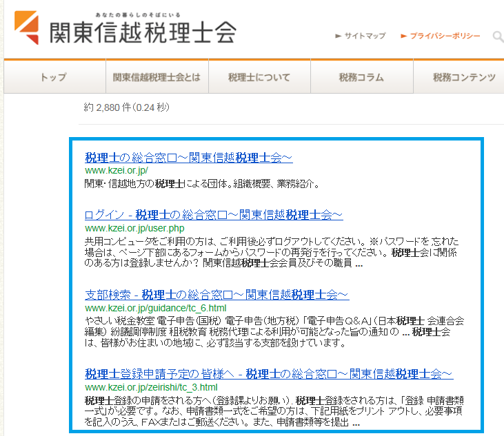Click the www.kzei.or.jp/zeirishi/tc_3.html URL text
This screenshot has height=436, width=504.
(x=151, y=387)
